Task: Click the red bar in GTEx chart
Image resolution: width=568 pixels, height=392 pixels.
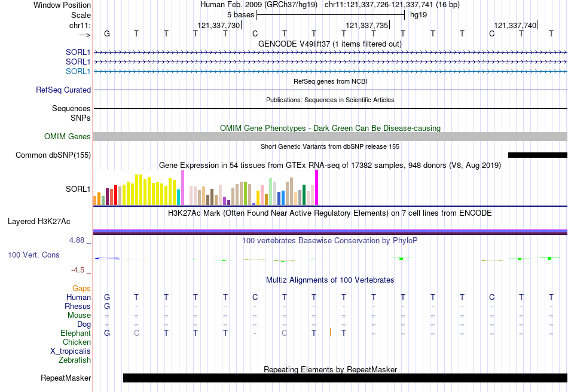Action: point(115,195)
